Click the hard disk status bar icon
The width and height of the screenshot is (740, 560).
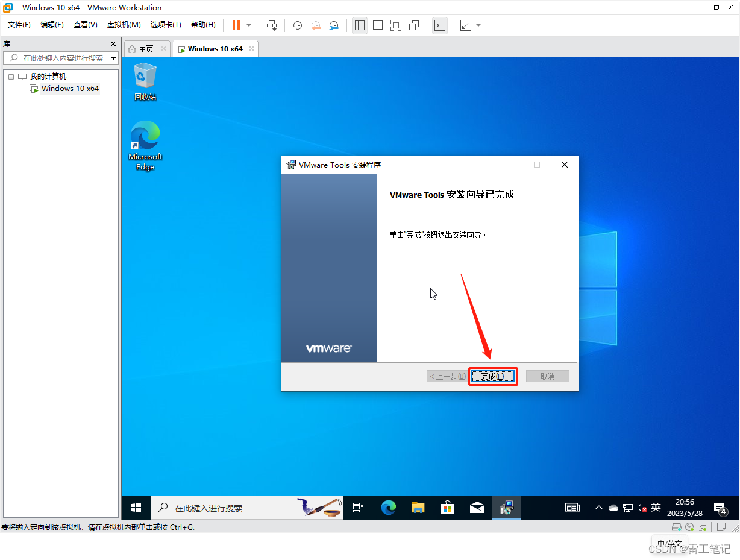[x=677, y=527]
